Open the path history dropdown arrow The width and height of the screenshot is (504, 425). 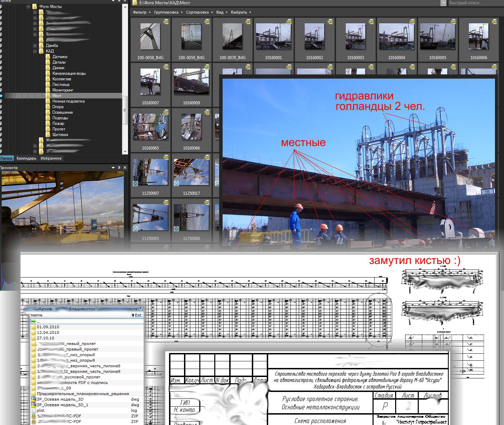(x=443, y=3)
